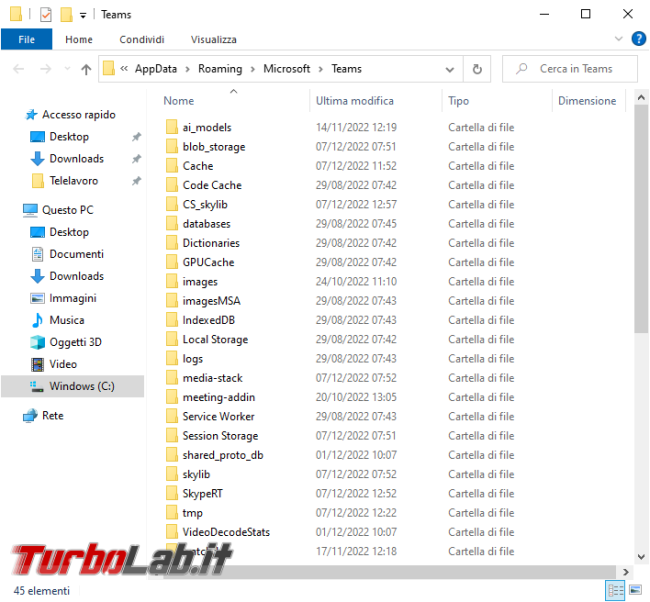Open the Visualizza ribbon tab
650x602 pixels.
pos(213,39)
